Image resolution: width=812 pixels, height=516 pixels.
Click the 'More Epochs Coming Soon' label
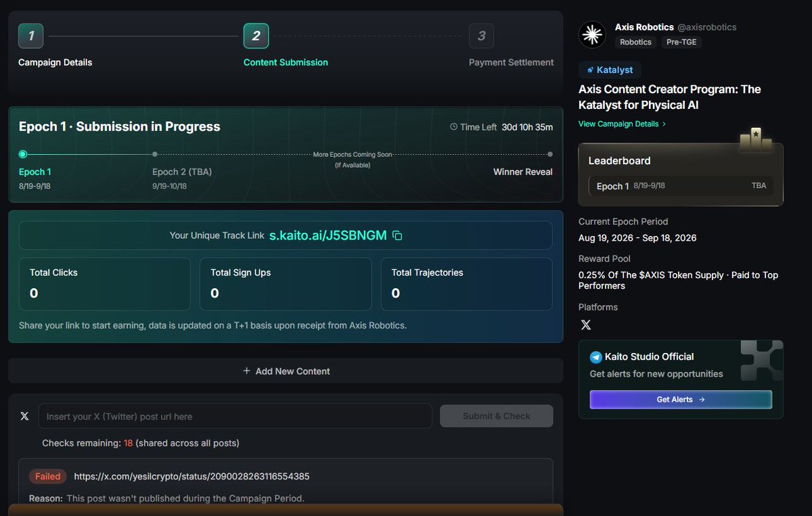coord(353,155)
